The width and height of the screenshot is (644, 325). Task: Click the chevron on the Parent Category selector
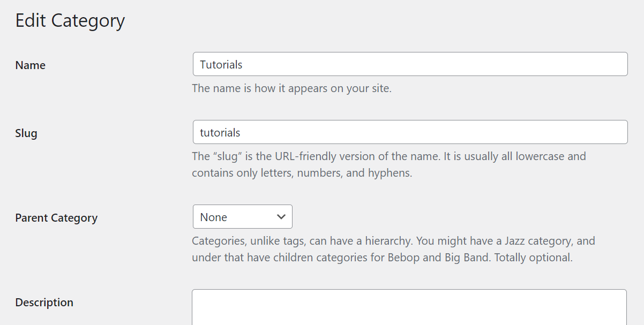(x=281, y=216)
